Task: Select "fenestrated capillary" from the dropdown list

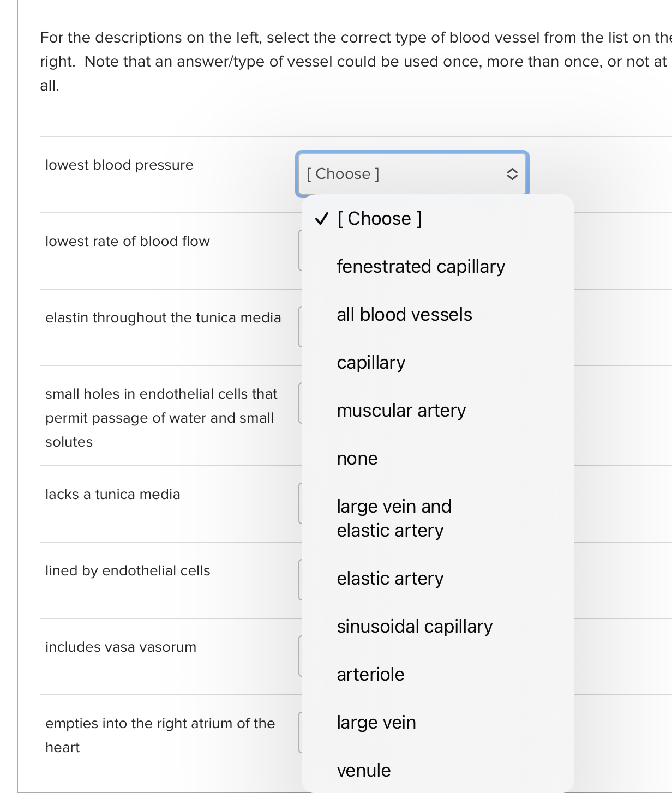Action: coord(421,266)
